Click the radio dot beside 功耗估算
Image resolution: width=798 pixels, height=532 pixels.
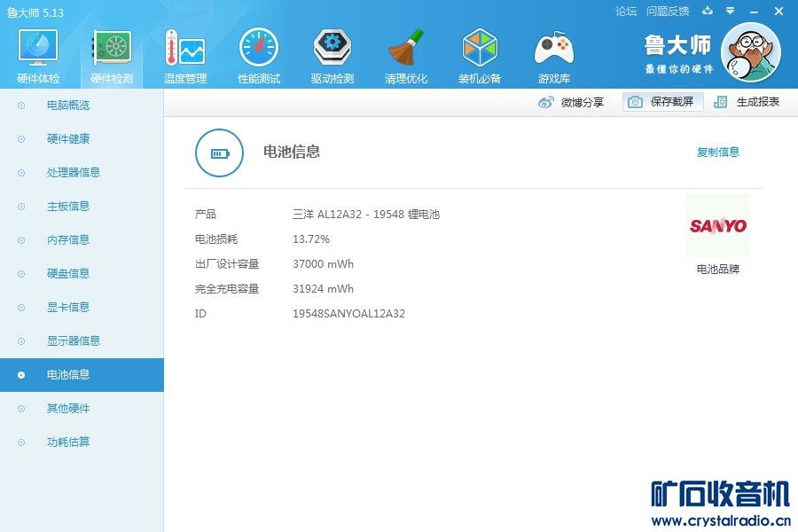pos(21,442)
